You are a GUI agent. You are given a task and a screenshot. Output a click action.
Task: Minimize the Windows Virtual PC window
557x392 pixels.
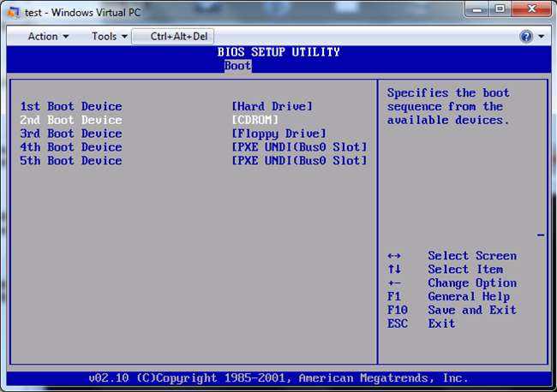point(477,9)
